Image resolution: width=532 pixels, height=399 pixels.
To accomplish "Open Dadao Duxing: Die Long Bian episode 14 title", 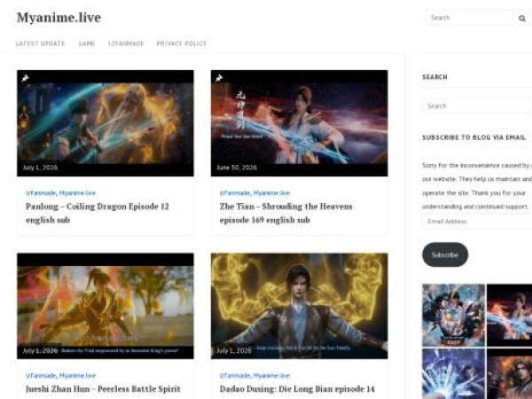I will coord(297,389).
